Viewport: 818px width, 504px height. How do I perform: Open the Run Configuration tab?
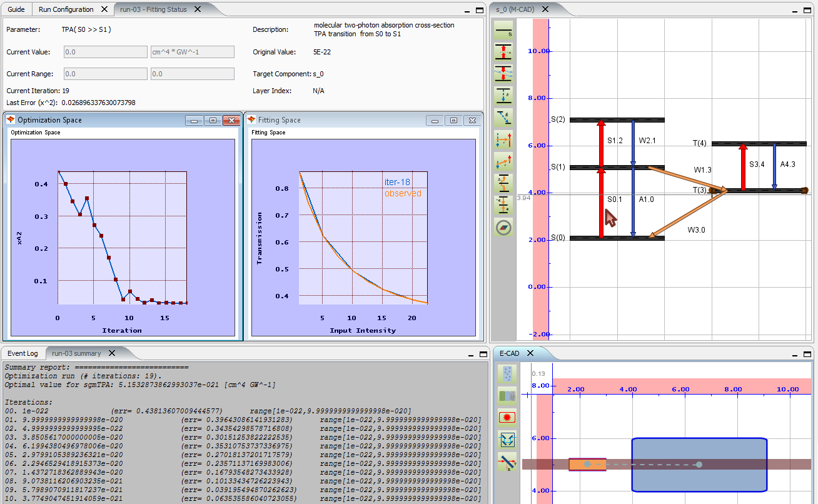tap(66, 9)
